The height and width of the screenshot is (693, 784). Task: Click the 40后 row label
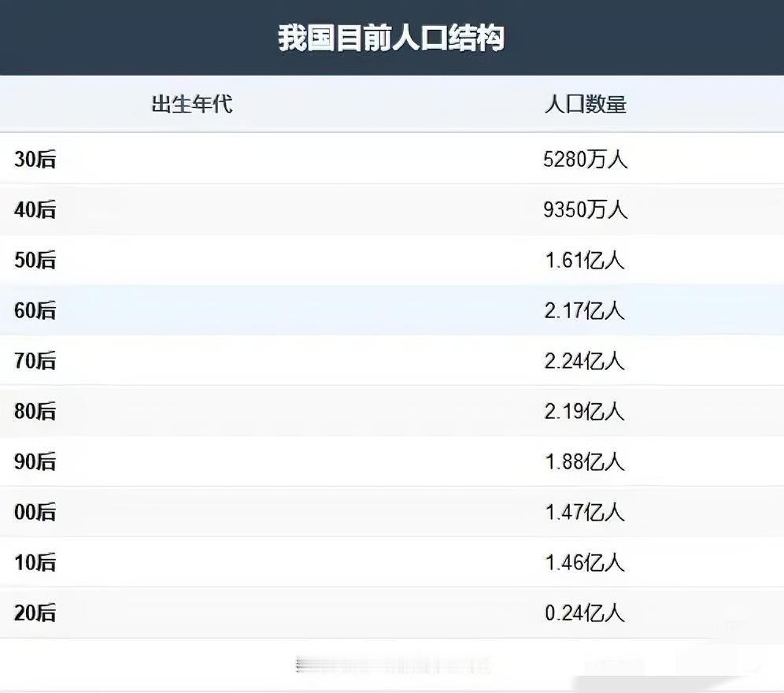33,209
